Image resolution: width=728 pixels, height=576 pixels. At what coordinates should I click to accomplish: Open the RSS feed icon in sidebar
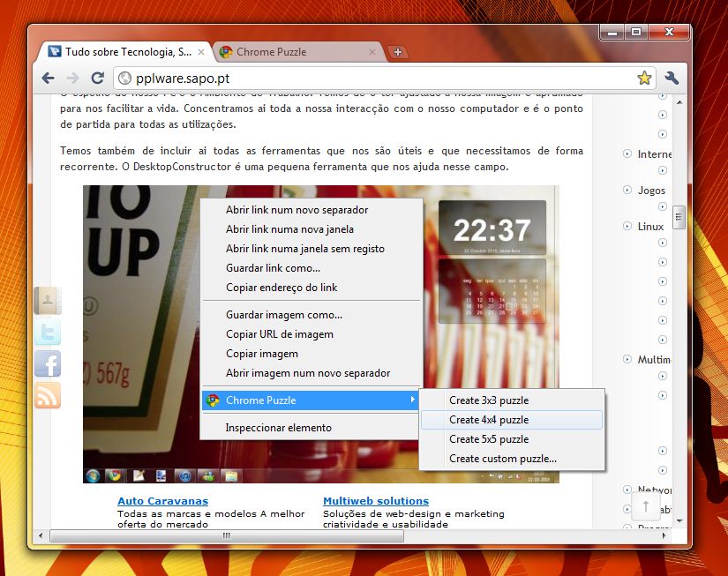pyautogui.click(x=48, y=395)
